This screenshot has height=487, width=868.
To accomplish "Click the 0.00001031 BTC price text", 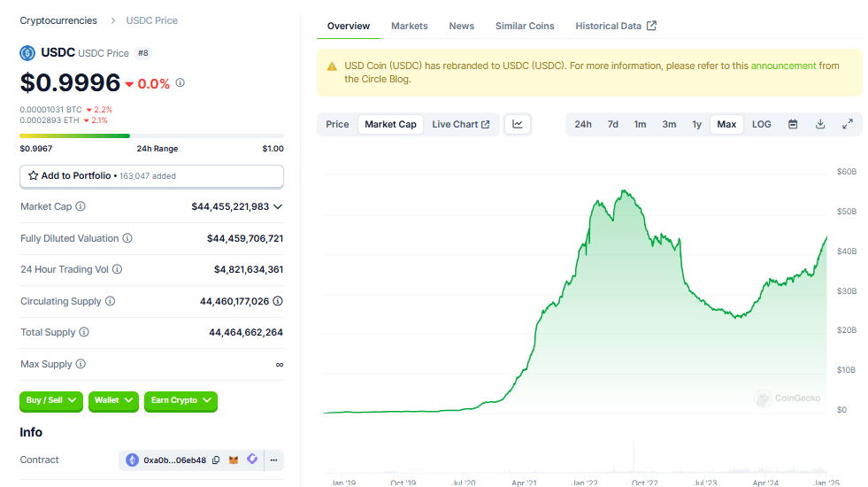I will pyautogui.click(x=51, y=110).
